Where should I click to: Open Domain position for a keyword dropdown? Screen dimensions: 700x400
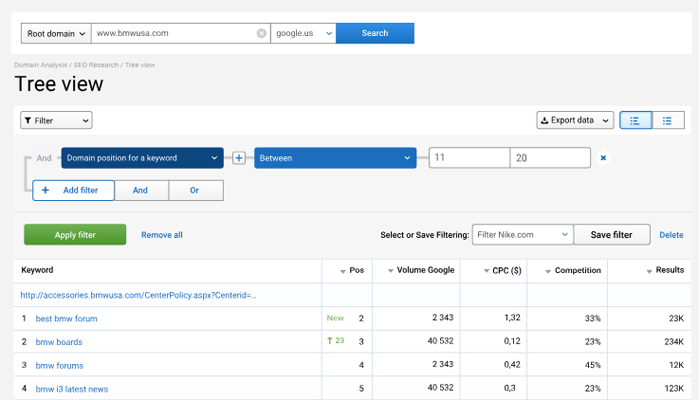142,158
